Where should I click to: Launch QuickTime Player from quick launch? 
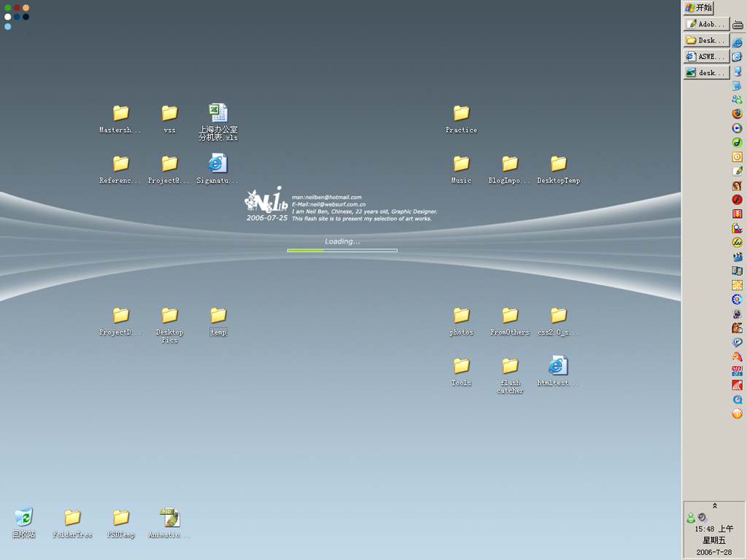(737, 400)
